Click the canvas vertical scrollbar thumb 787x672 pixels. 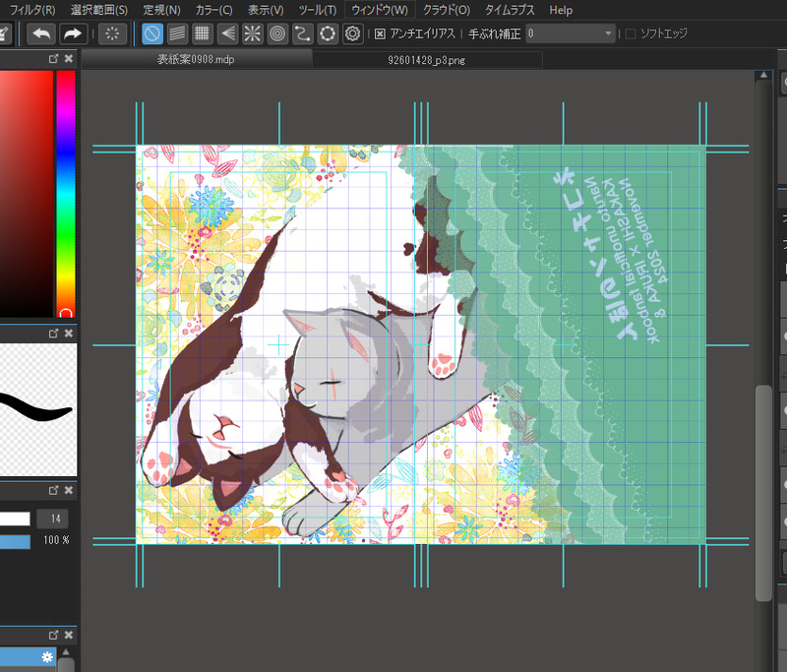(x=764, y=493)
